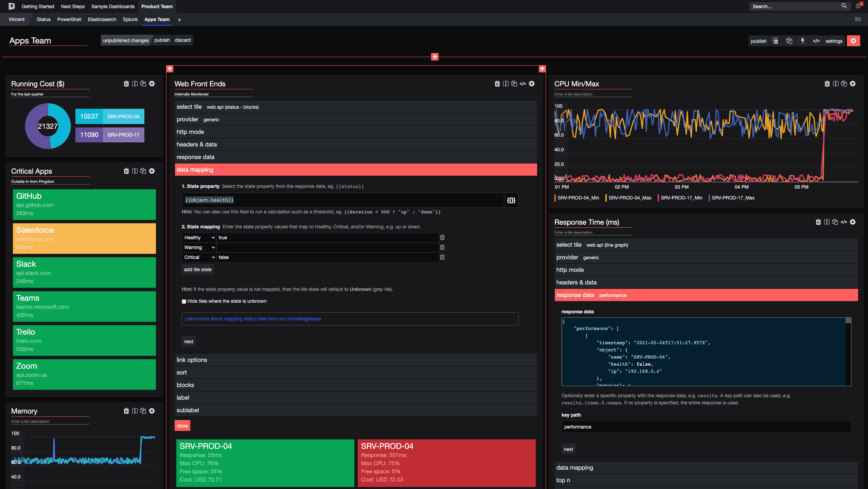Open the Warning state dropdown
The width and height of the screenshot is (868, 489).
pos(199,247)
